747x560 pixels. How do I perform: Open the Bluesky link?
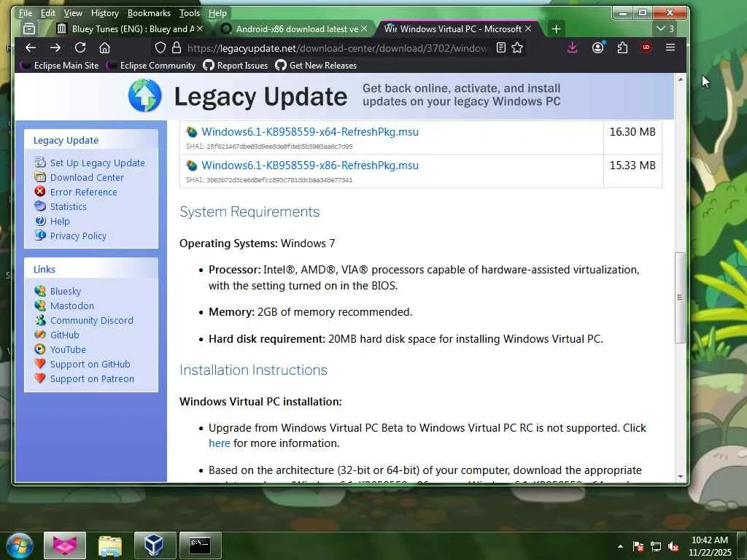point(65,292)
